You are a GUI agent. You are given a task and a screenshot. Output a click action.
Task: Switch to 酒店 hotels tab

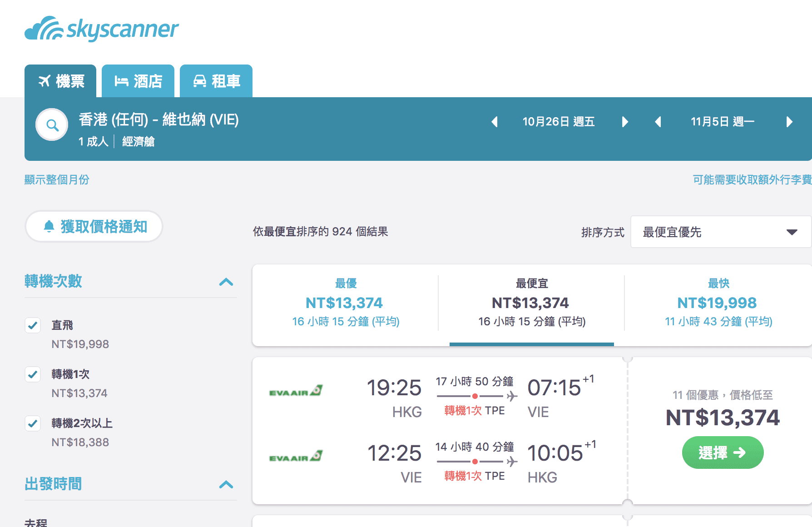pyautogui.click(x=138, y=81)
